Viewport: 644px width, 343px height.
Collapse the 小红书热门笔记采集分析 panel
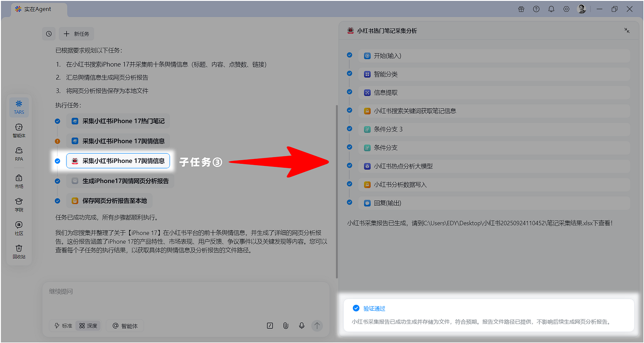[x=627, y=31]
